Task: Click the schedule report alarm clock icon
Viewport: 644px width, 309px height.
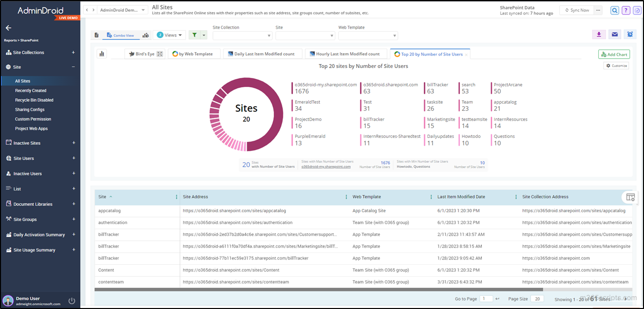Action: 630,34
